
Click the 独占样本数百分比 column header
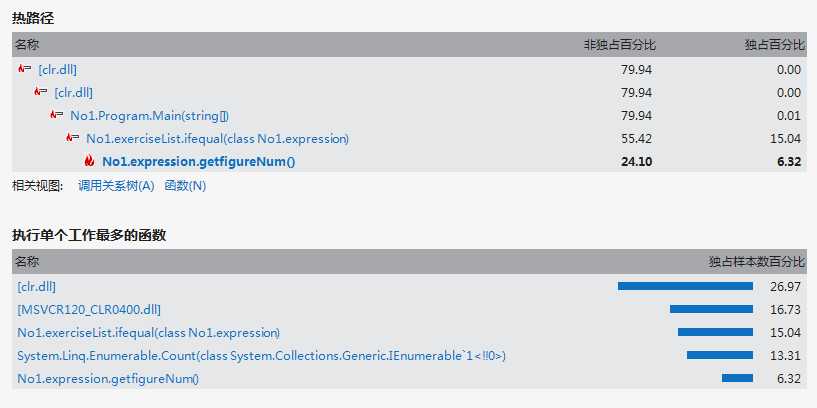(x=757, y=262)
